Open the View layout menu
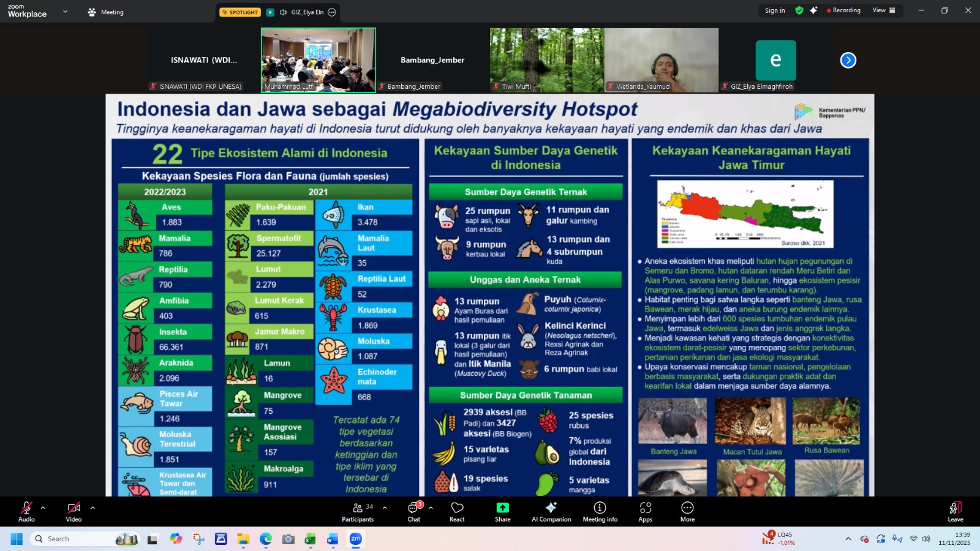The width and height of the screenshot is (980, 551). pos(884,10)
